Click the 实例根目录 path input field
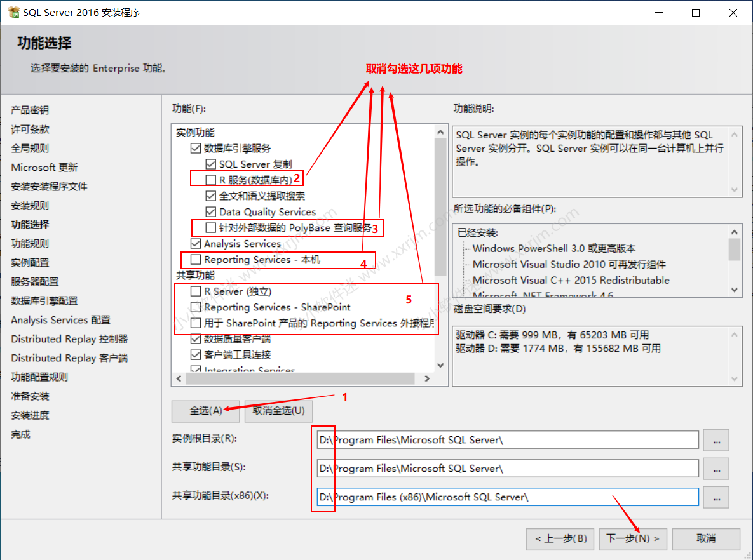This screenshot has height=560, width=753. (507, 440)
